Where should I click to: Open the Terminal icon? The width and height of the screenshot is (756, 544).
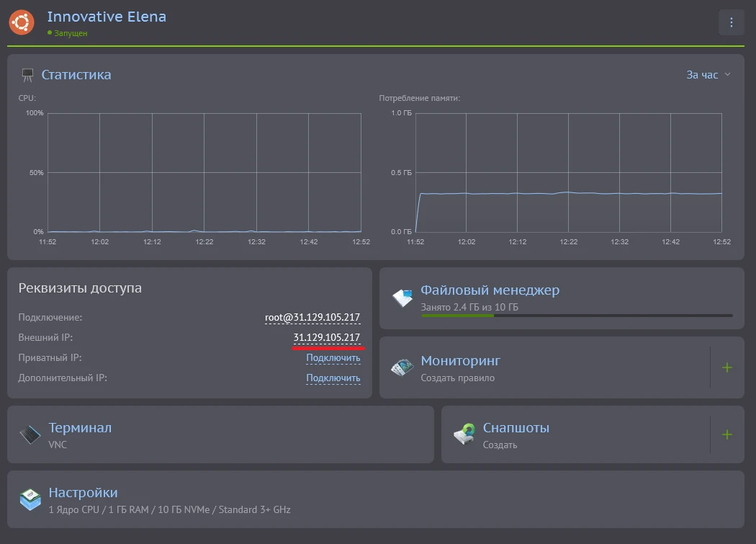30,434
